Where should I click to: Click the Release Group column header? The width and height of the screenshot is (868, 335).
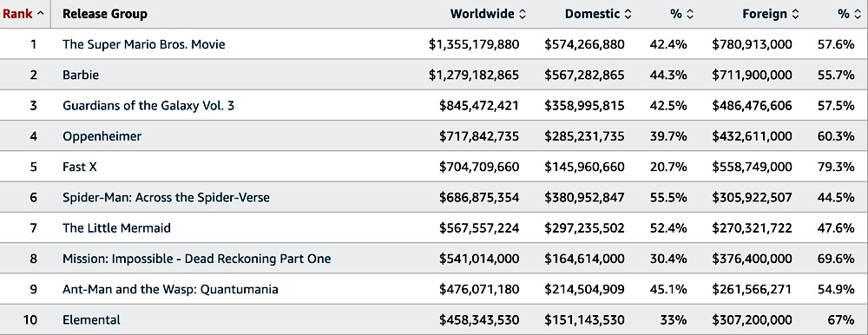point(105,14)
